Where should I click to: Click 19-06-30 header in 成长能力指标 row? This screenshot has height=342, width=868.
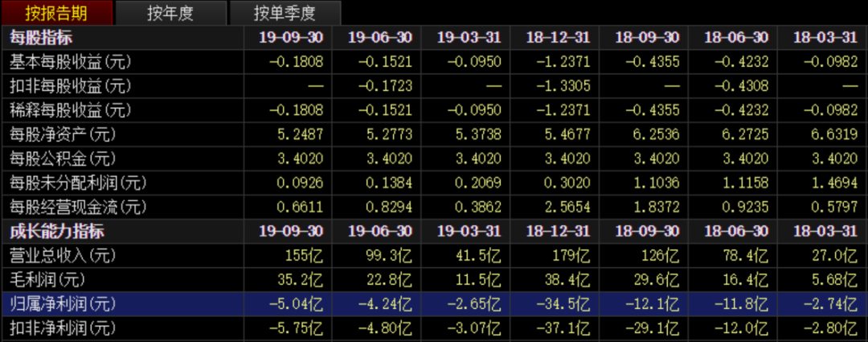point(380,232)
